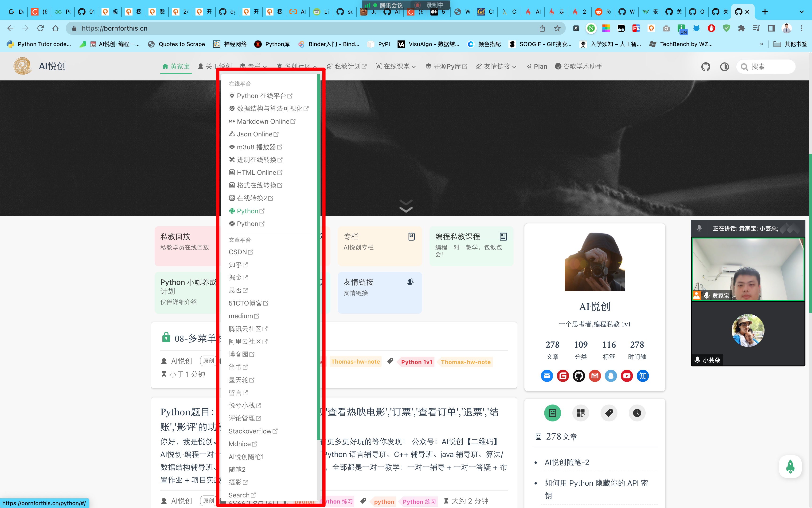Click the red Gmail icon in profile card

coord(595,376)
